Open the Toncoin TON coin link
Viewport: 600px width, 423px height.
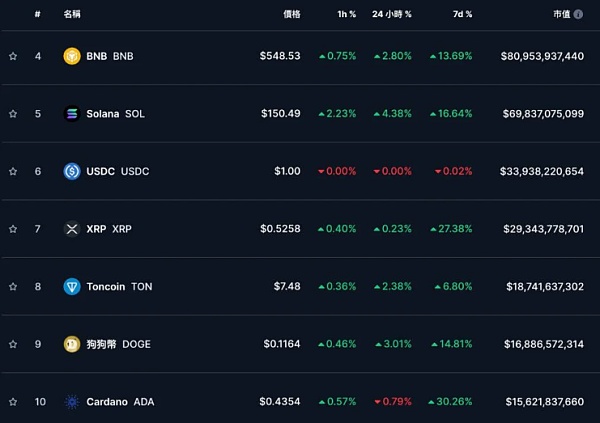click(x=119, y=286)
